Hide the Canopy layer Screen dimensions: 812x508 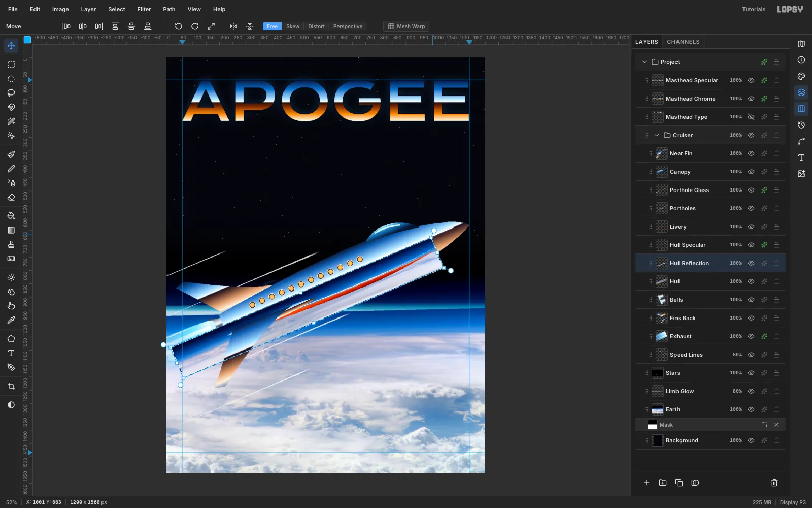pyautogui.click(x=751, y=172)
